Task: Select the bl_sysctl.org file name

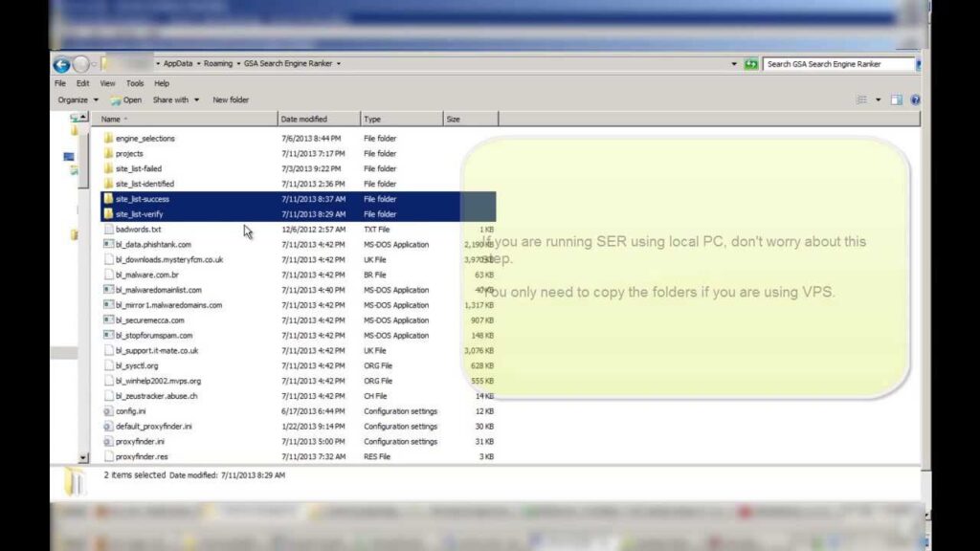Action: 137,365
